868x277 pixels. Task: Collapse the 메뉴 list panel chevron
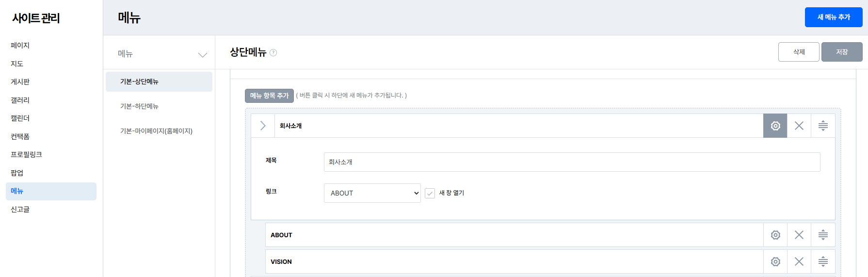tap(203, 54)
